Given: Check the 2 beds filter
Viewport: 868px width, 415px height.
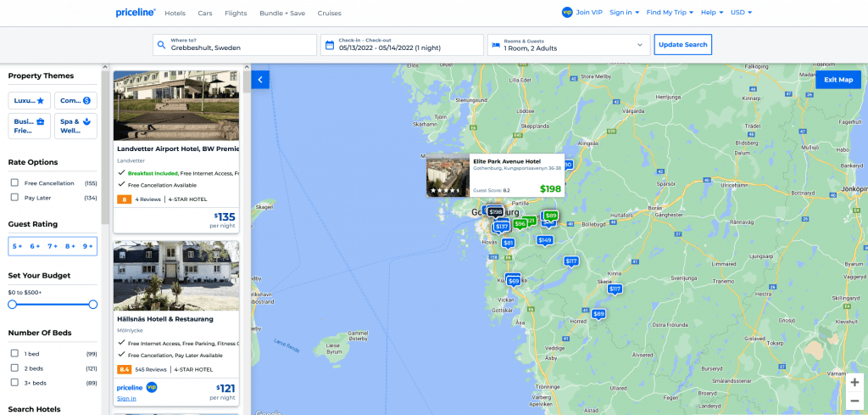Looking at the screenshot, I should tap(14, 368).
